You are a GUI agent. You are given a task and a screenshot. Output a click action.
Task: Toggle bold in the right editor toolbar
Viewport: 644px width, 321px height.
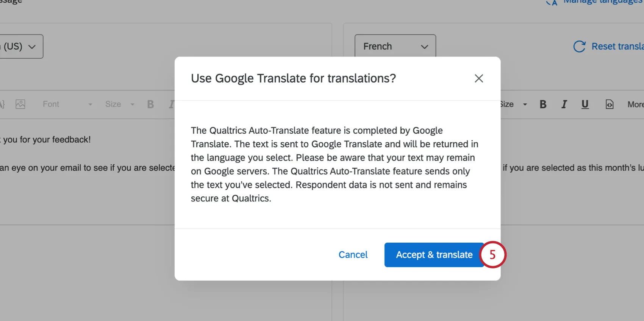coord(543,104)
